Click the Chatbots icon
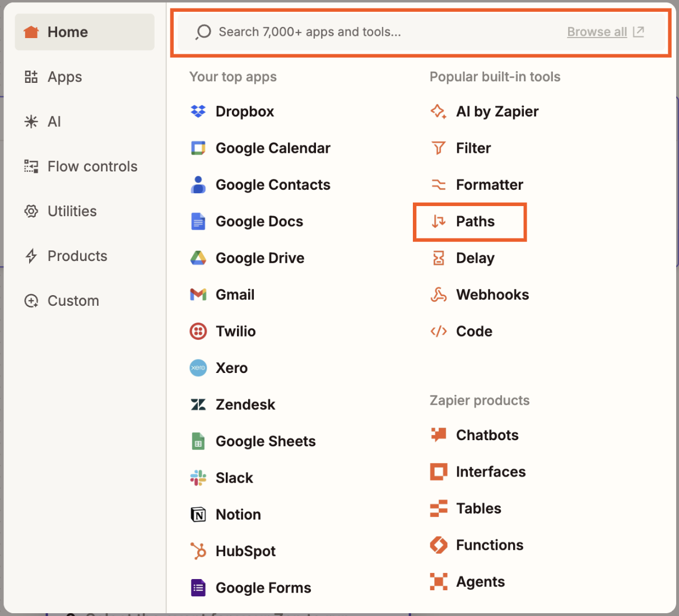This screenshot has height=616, width=679. coord(439,435)
